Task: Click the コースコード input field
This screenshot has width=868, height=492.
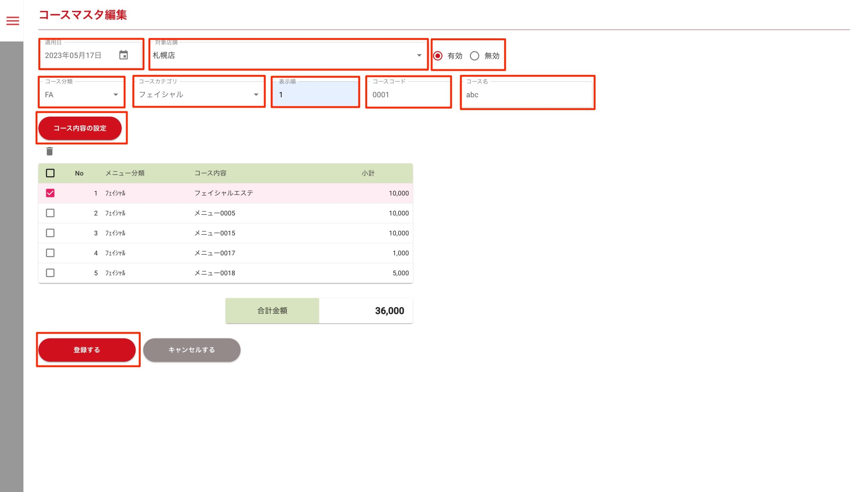Action: pos(408,95)
